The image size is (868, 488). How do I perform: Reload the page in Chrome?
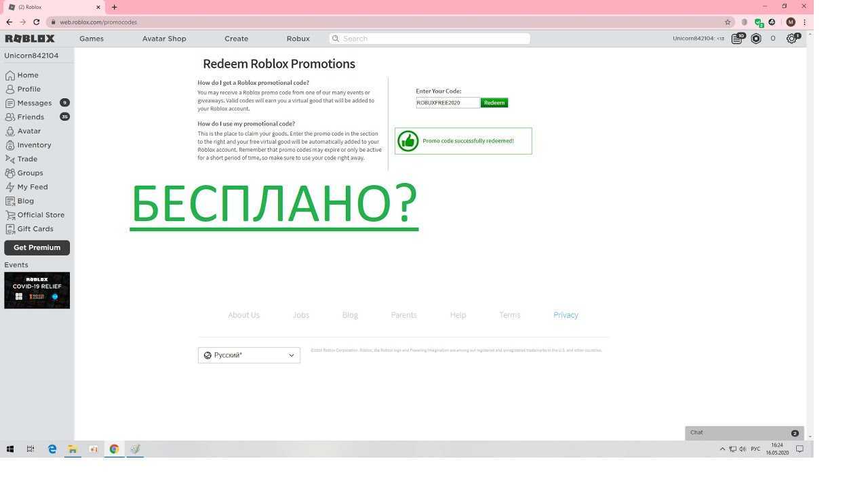point(36,22)
